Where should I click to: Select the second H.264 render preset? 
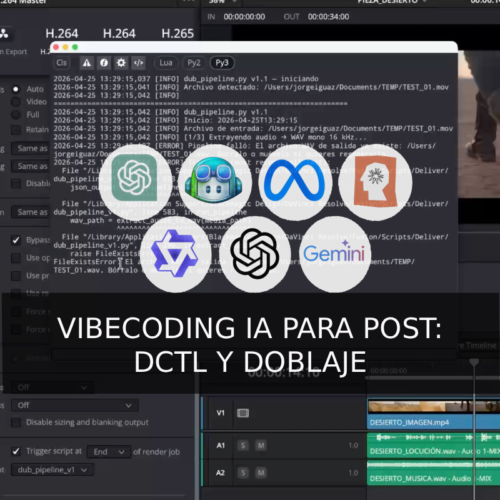pyautogui.click(x=119, y=33)
